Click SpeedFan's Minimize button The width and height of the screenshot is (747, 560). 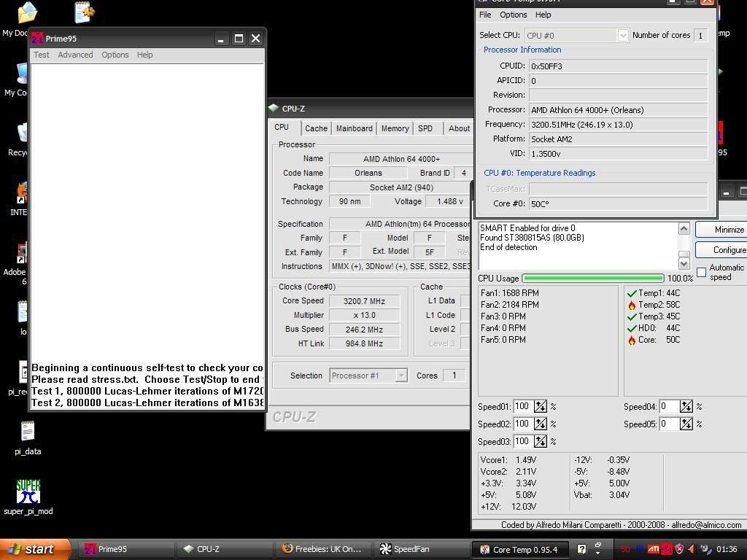pyautogui.click(x=721, y=230)
